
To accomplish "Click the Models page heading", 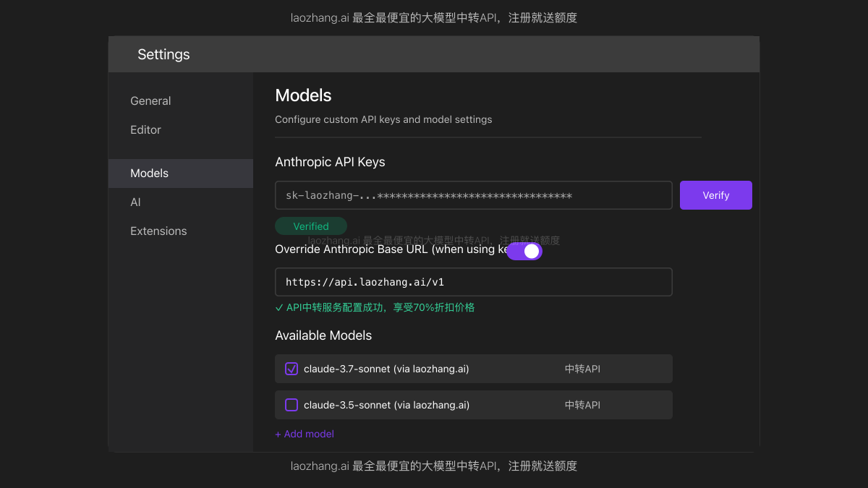I will pyautogui.click(x=303, y=95).
